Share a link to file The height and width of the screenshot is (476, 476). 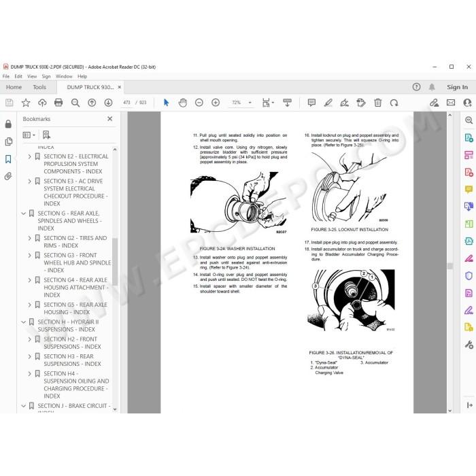(x=434, y=103)
